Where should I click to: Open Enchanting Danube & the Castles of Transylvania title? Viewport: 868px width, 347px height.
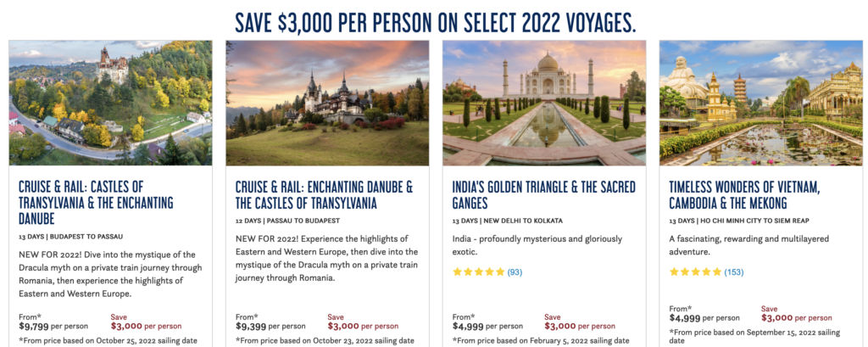tap(324, 195)
